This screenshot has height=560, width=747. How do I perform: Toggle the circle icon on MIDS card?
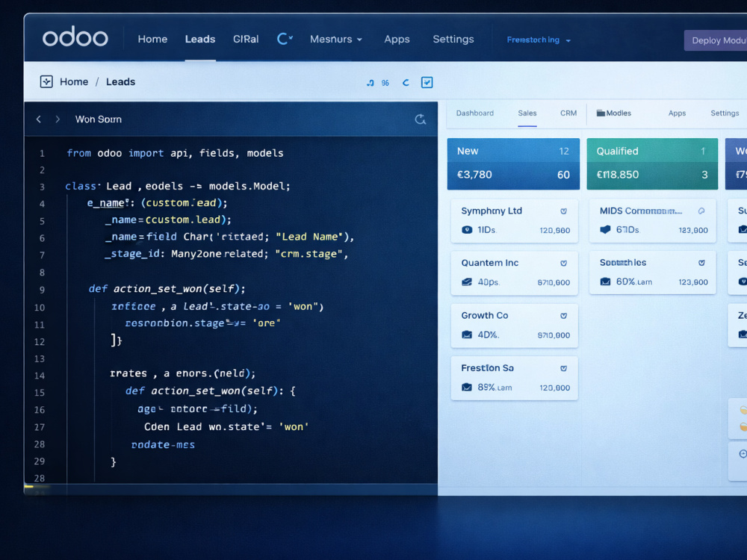pos(701,211)
